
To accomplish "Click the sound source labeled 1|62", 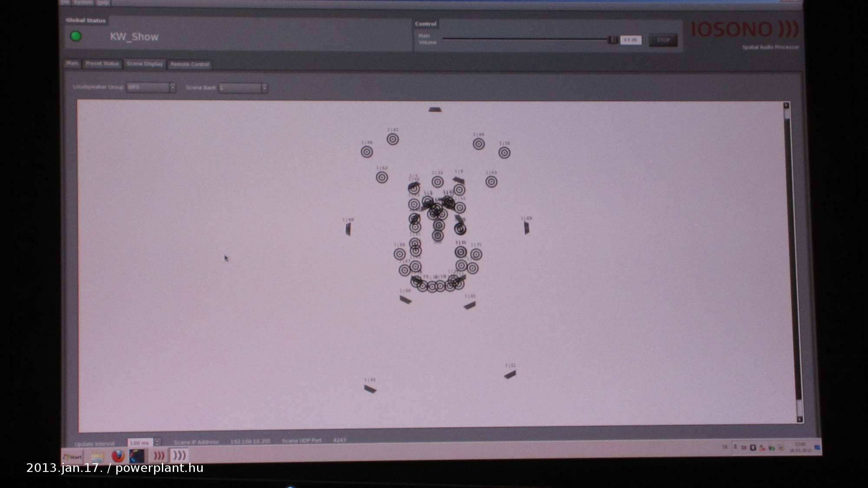I will pos(382,177).
